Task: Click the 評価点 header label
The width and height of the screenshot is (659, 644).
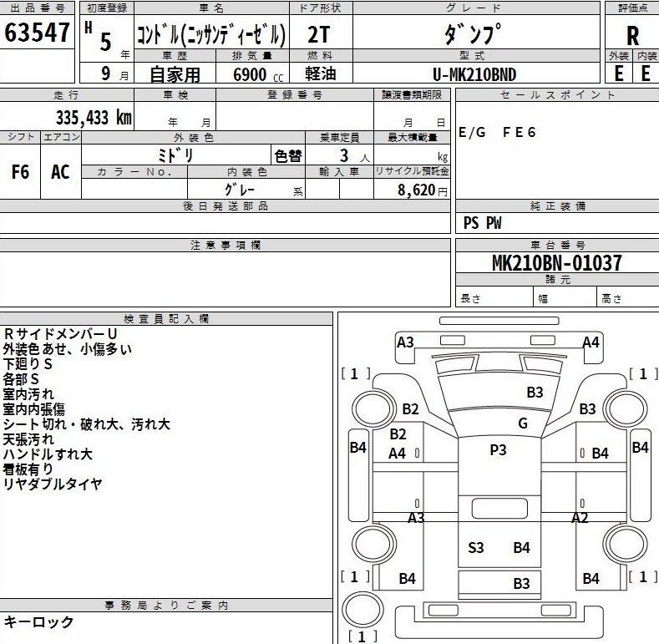Action: [633, 8]
